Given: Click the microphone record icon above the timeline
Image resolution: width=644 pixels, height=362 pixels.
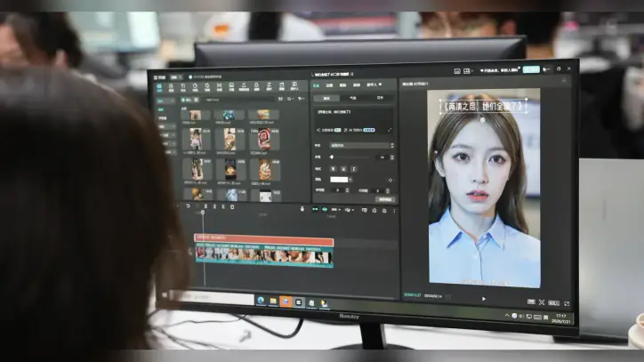Looking at the screenshot, I should [x=302, y=209].
